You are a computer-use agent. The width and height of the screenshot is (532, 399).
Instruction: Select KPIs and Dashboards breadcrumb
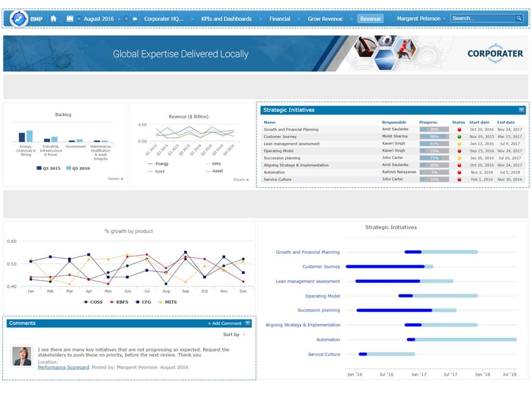click(x=226, y=19)
